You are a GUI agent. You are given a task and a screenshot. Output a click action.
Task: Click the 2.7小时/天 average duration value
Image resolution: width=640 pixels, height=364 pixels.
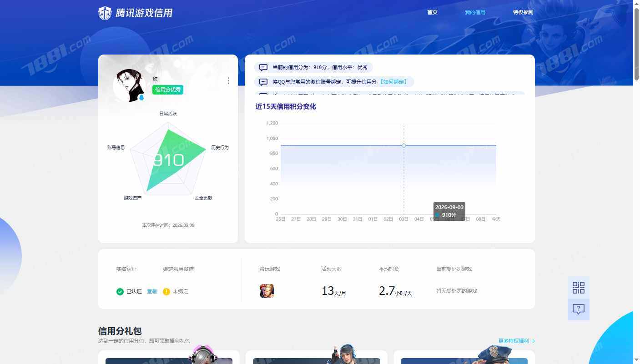point(395,291)
